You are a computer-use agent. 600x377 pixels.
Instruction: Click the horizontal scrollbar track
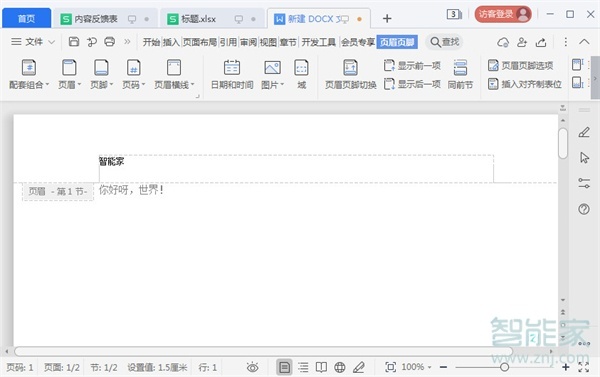coord(263,351)
